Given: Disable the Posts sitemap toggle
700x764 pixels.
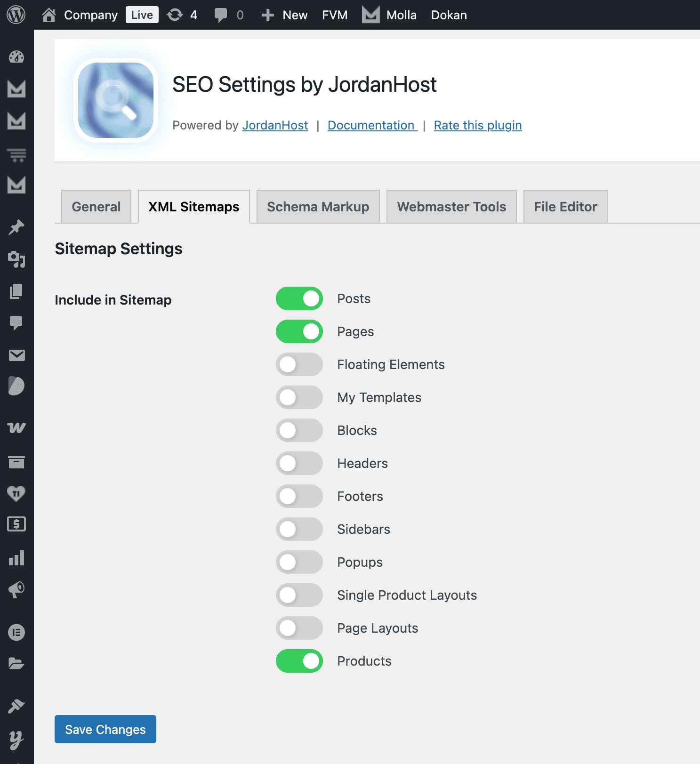Looking at the screenshot, I should click(299, 298).
